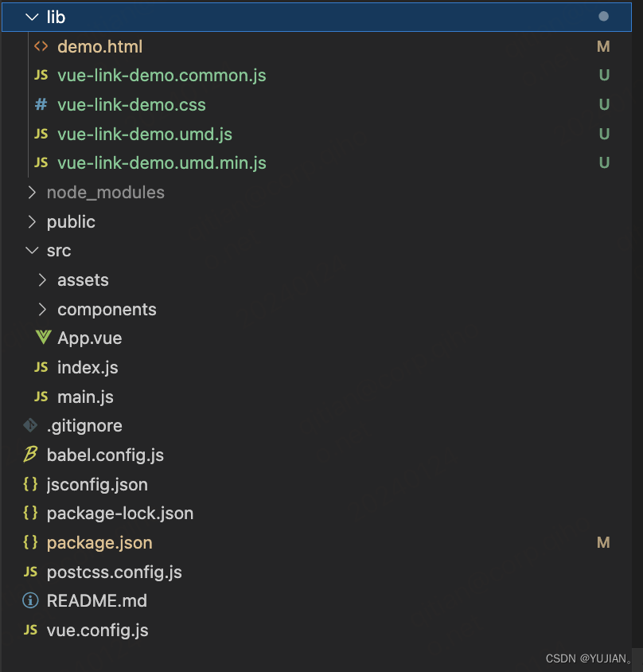Open the postcss.config.js file
This screenshot has width=643, height=672.
point(115,572)
